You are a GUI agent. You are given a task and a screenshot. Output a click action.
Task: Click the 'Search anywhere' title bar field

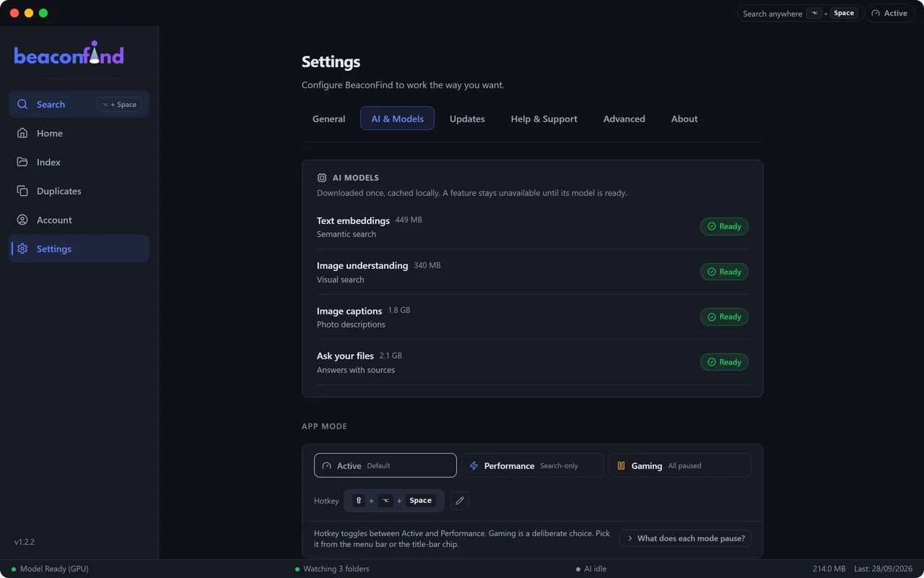point(800,13)
